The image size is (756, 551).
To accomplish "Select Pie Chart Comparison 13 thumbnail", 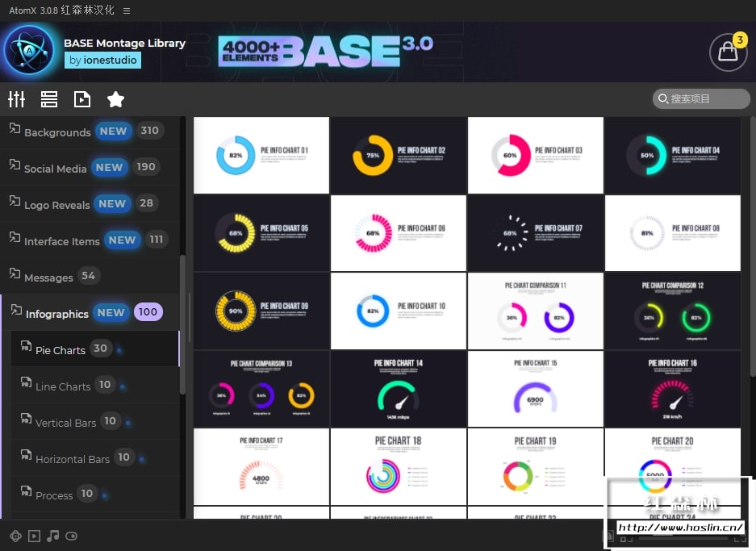I will [261, 389].
